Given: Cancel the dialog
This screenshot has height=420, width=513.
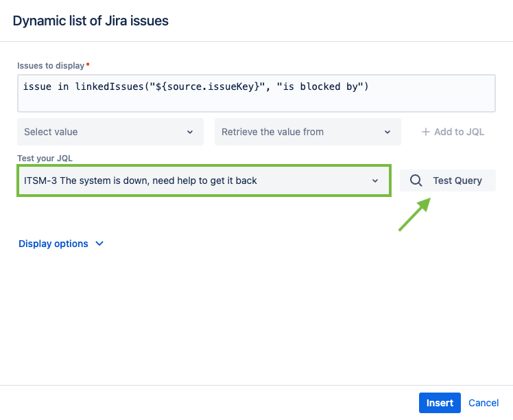Looking at the screenshot, I should pos(484,403).
